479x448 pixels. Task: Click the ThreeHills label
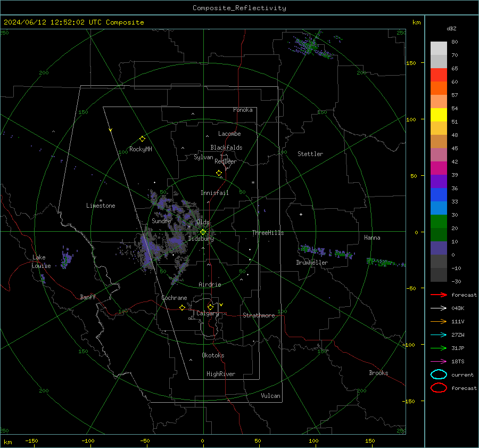268,233
